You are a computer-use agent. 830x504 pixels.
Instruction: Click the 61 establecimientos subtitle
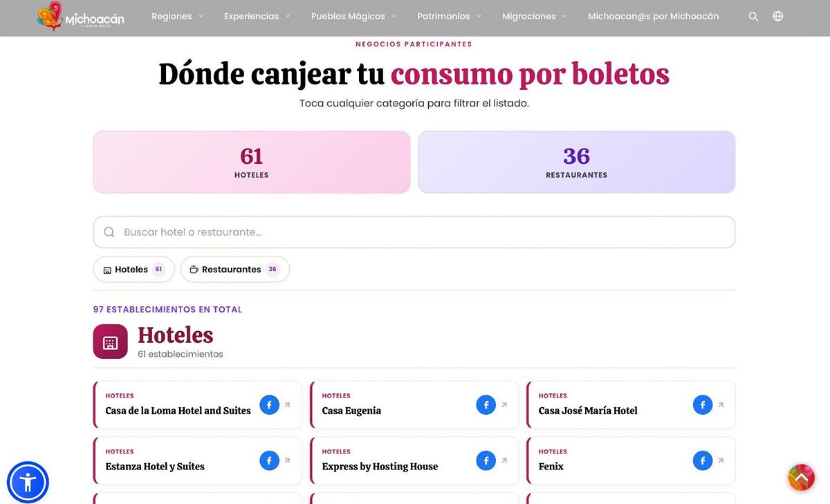pos(181,354)
